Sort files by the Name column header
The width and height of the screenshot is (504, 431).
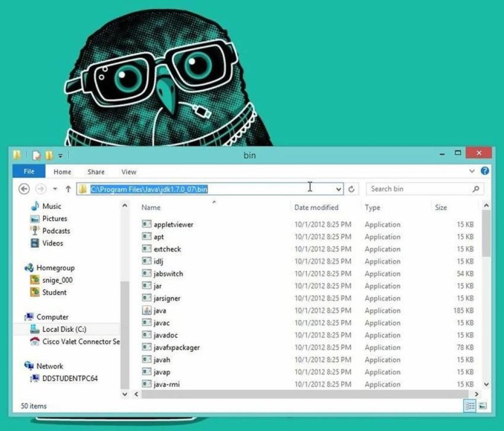(x=151, y=207)
